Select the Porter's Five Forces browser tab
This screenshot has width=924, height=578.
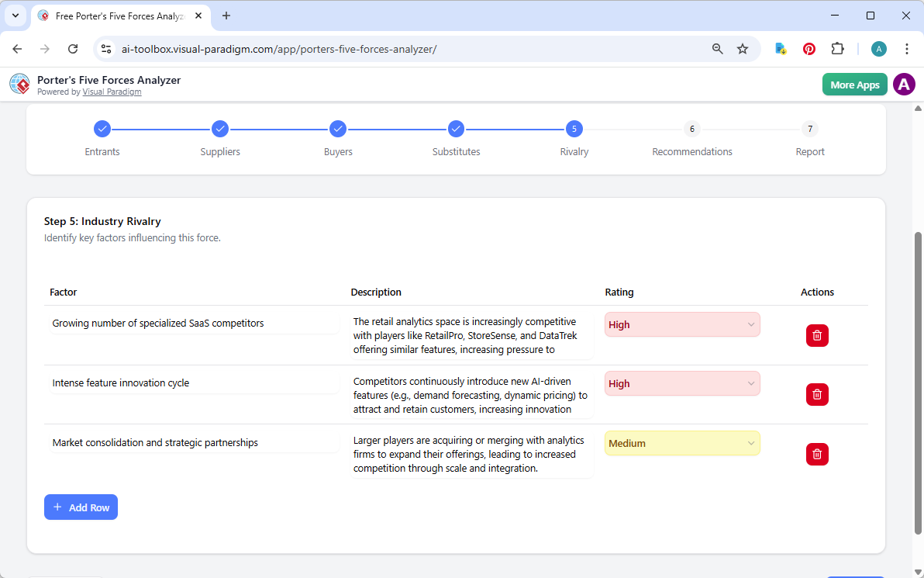point(115,16)
